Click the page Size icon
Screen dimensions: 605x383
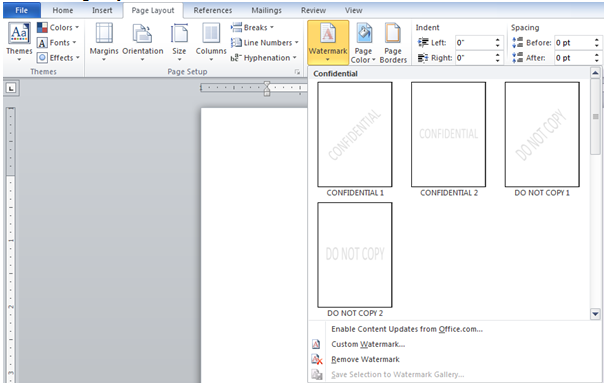(x=179, y=34)
